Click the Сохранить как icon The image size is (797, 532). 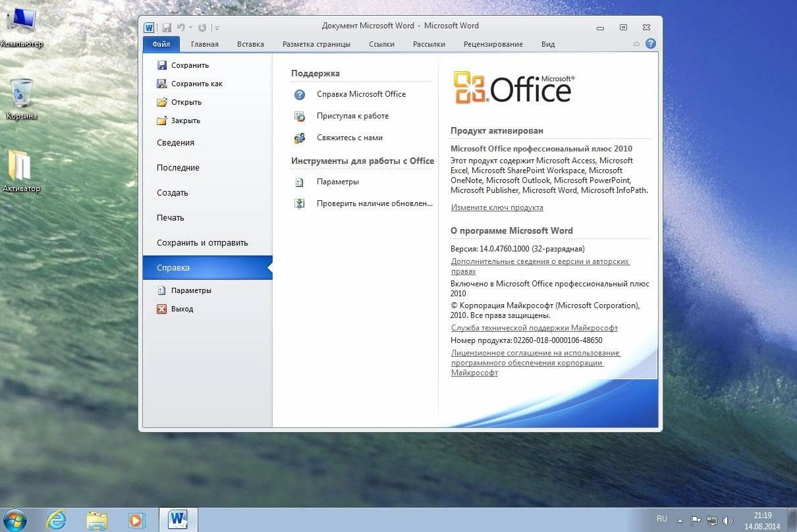tap(162, 84)
